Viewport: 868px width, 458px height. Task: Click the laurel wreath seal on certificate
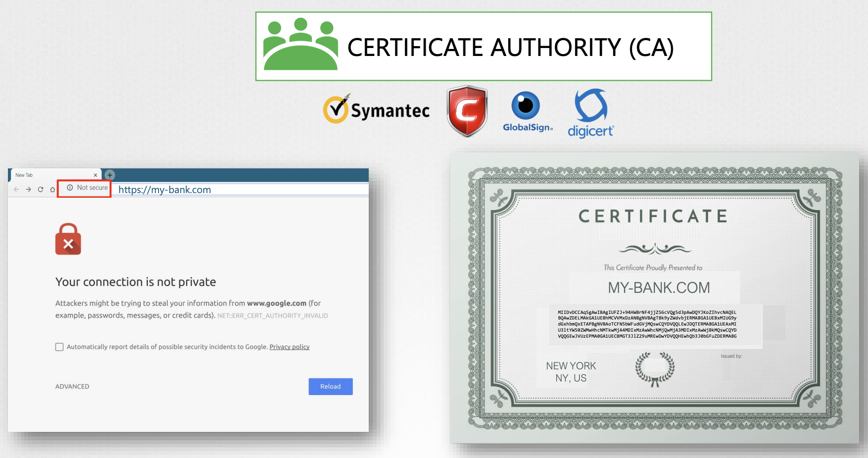coord(655,369)
